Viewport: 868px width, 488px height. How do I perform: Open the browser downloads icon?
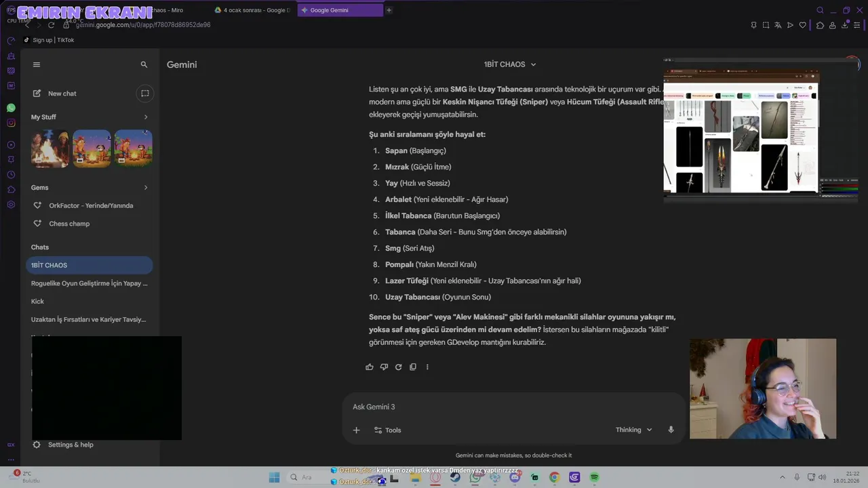pyautogui.click(x=845, y=25)
